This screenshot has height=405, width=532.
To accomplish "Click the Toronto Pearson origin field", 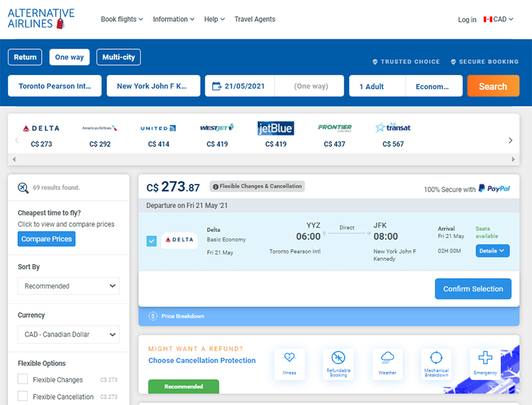I will click(x=55, y=86).
